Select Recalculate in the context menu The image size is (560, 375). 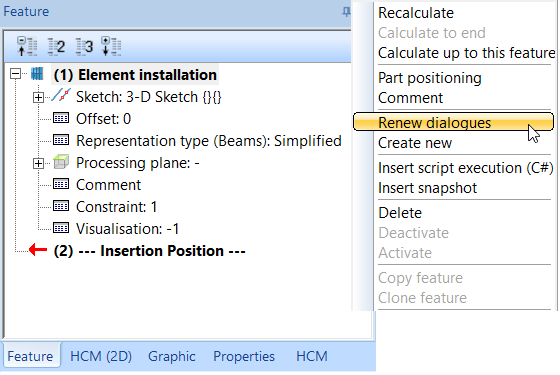(x=416, y=13)
